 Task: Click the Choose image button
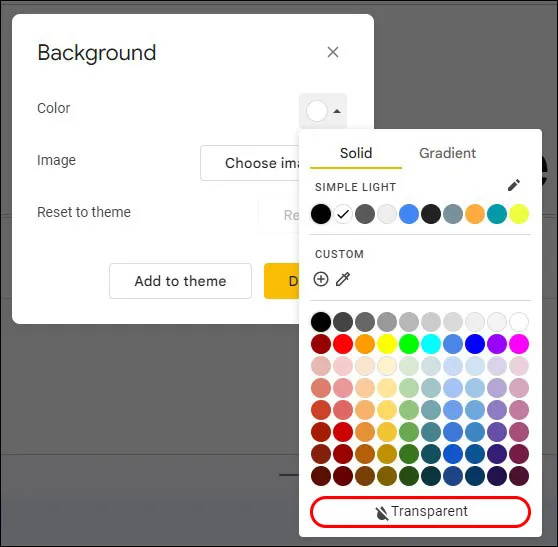point(250,163)
